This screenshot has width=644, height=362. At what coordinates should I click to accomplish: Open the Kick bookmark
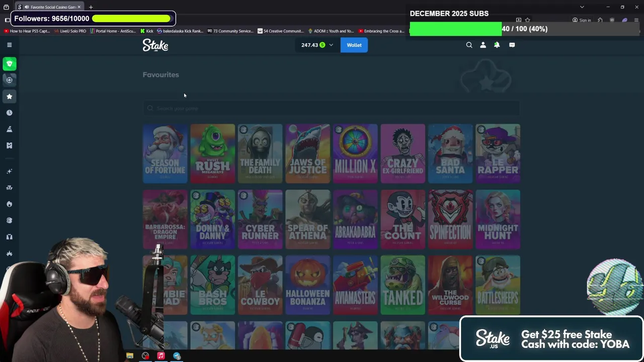(x=147, y=31)
